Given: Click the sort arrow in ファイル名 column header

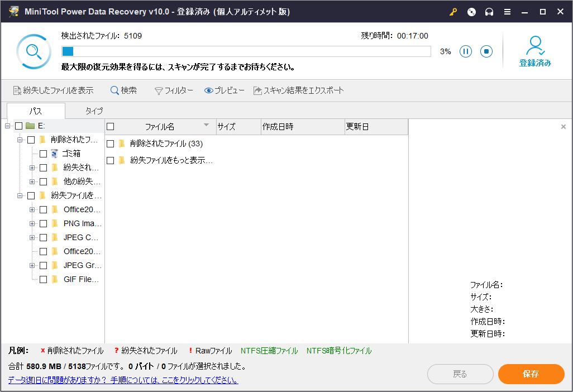Looking at the screenshot, I should (207, 125).
